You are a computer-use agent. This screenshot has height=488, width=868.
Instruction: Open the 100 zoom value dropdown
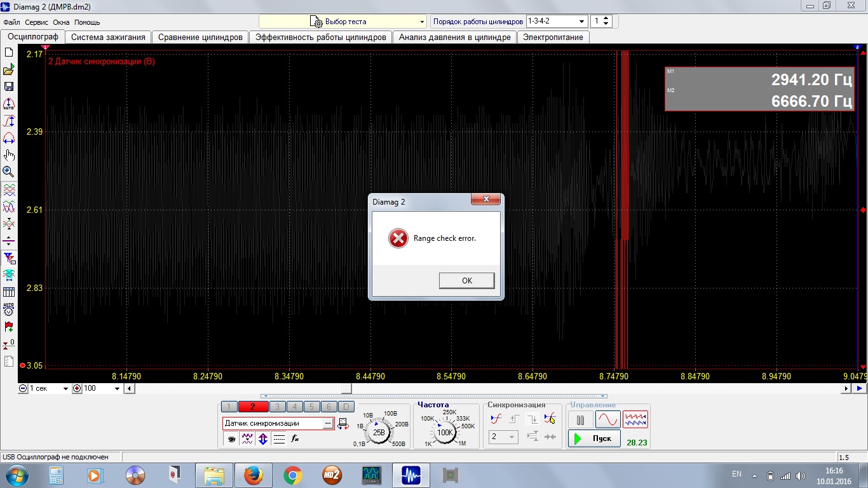click(101, 388)
